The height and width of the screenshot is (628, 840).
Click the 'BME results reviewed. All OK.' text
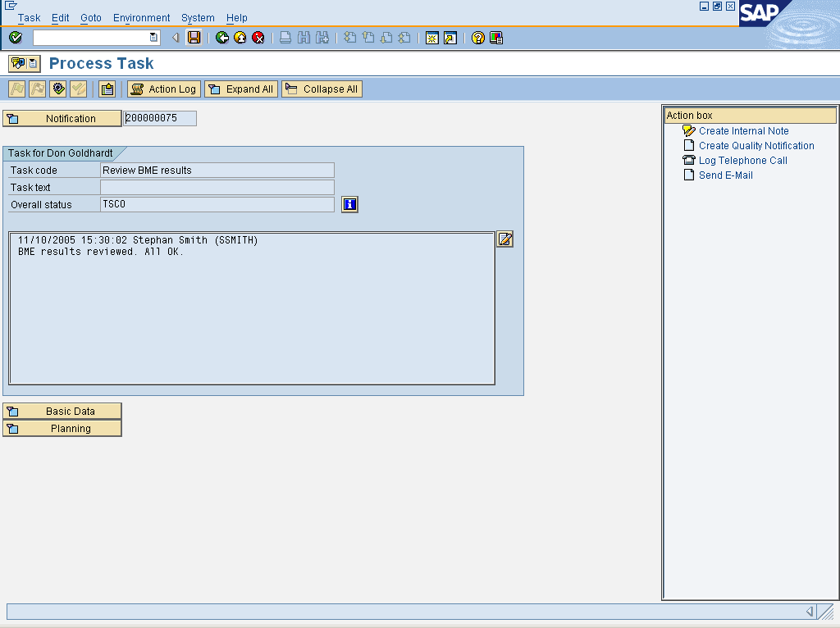[101, 252]
